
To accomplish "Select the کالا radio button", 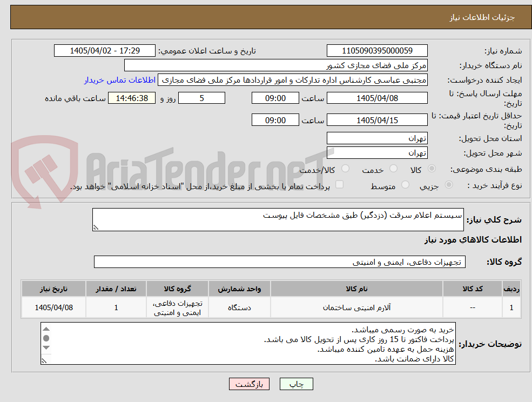I will (x=432, y=169).
